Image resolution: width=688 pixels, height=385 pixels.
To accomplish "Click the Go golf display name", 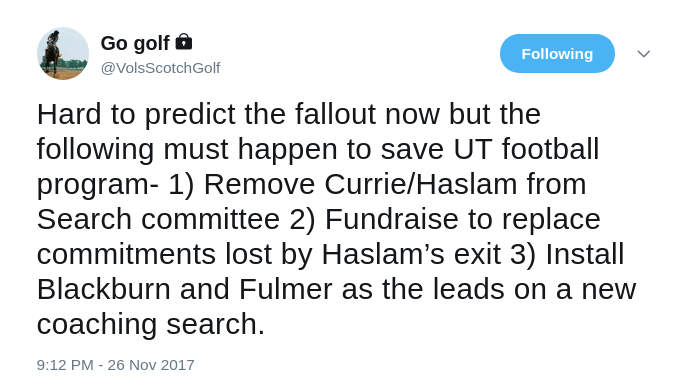I will (x=135, y=43).
